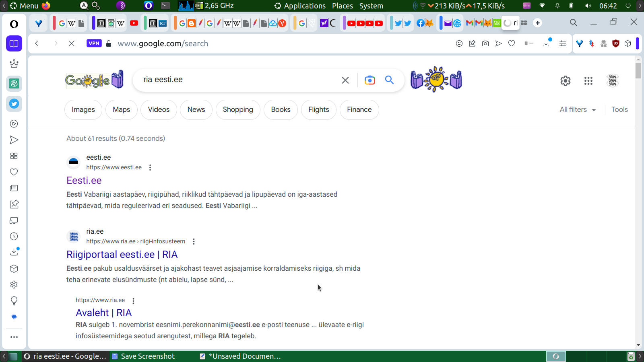Open the Riigiportaal eesti.ee | RIA link
Screen dimensions: 644x362
(x=122, y=255)
